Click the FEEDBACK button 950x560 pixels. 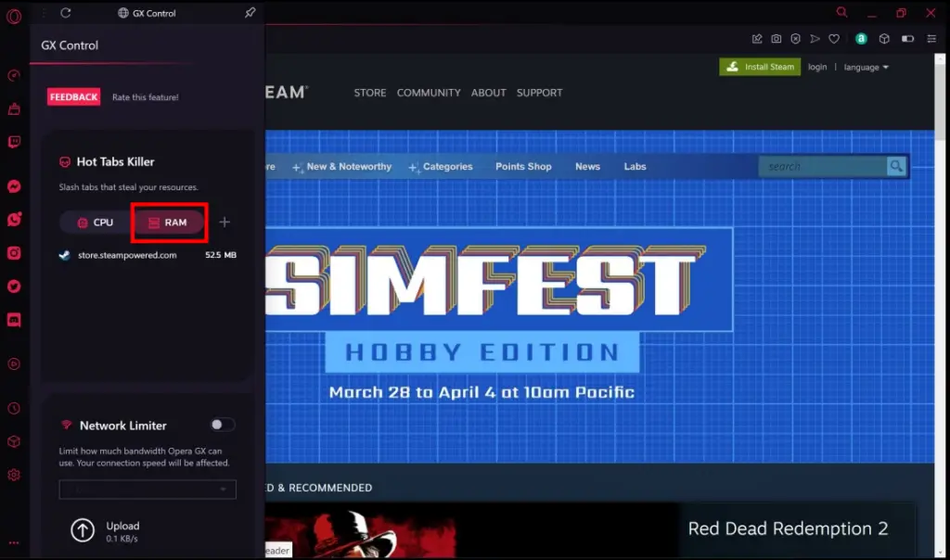tap(73, 96)
